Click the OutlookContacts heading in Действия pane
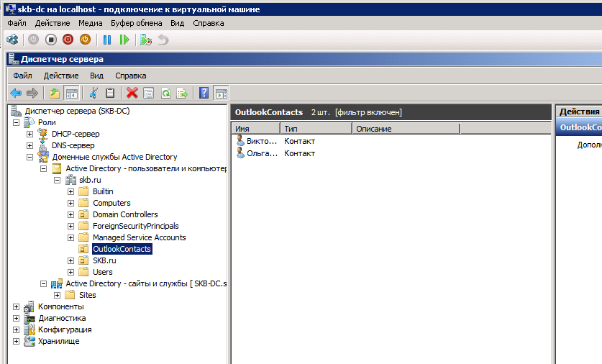 579,127
